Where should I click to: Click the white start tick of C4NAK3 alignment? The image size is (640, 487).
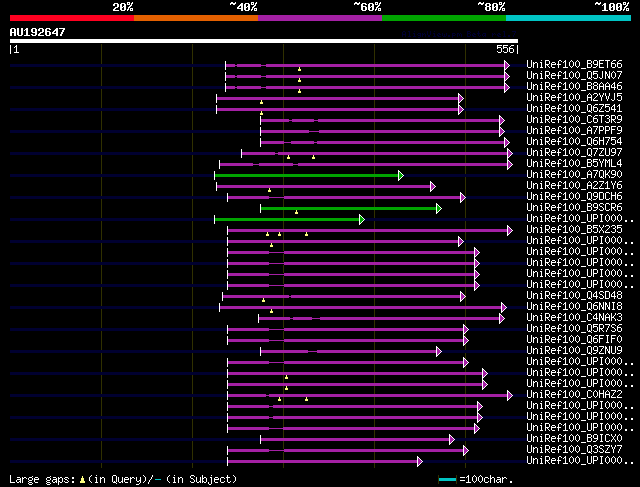[258, 318]
